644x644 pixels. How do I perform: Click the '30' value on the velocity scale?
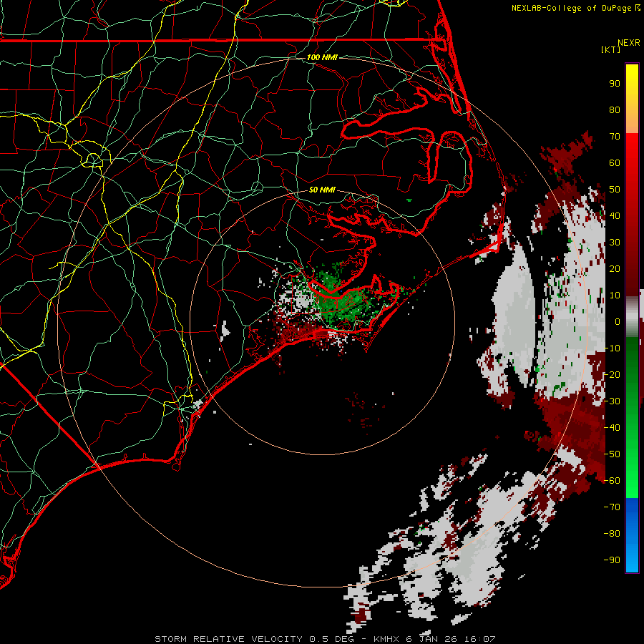[615, 243]
